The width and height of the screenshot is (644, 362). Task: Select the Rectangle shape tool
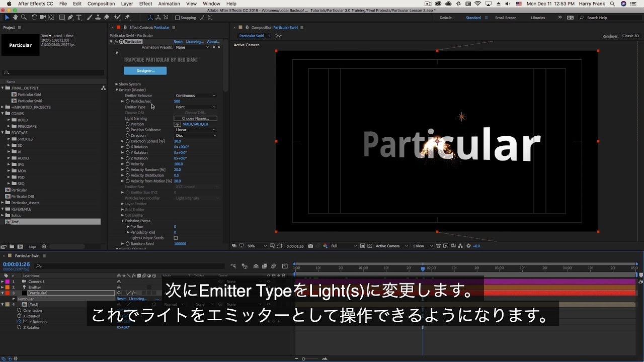(x=62, y=18)
